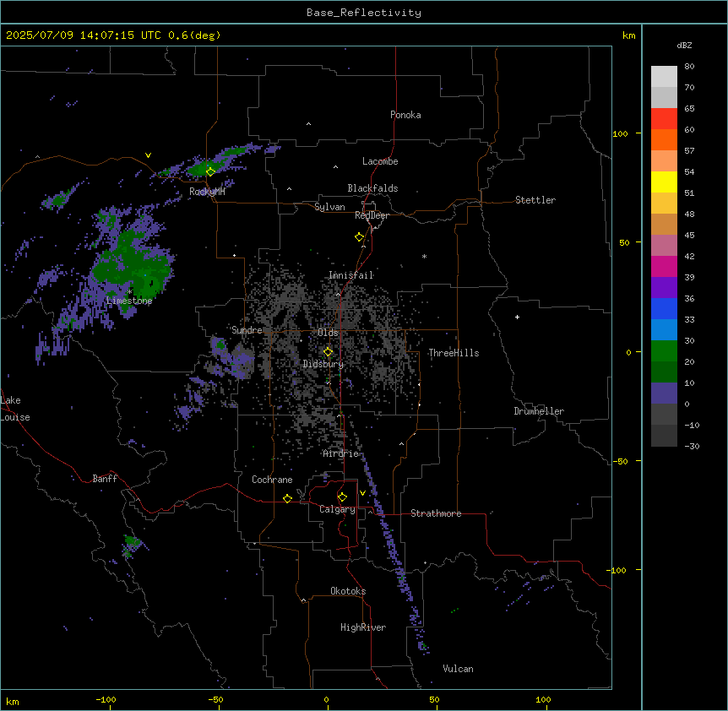The image size is (728, 711).
Task: Click the HighRiver town label
Action: point(363,627)
